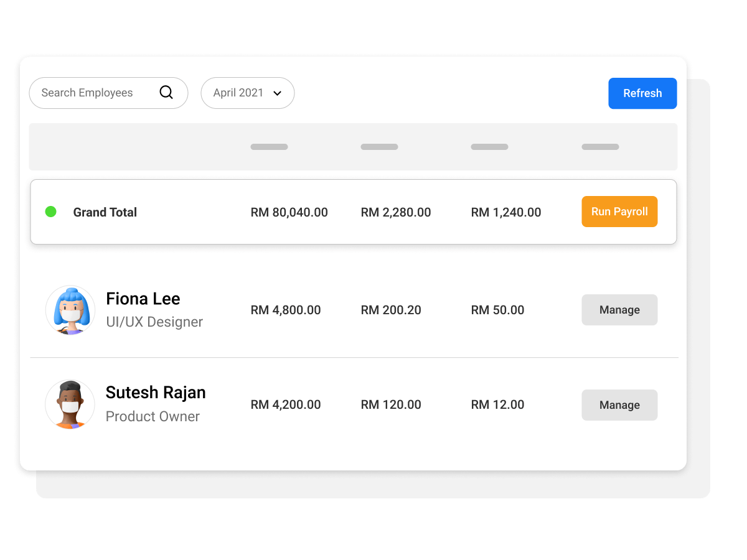This screenshot has width=747, height=560.
Task: Open Manage for Sutesh Rajan
Action: pyautogui.click(x=619, y=405)
